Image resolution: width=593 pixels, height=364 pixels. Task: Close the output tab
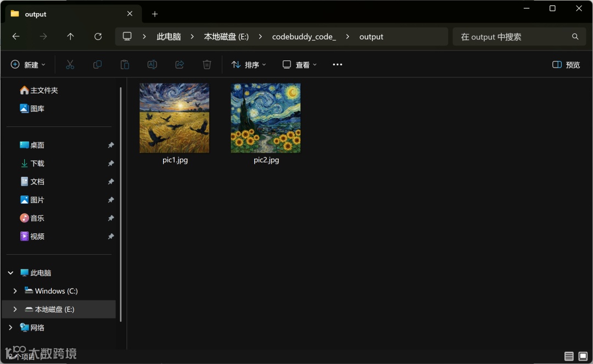(130, 14)
